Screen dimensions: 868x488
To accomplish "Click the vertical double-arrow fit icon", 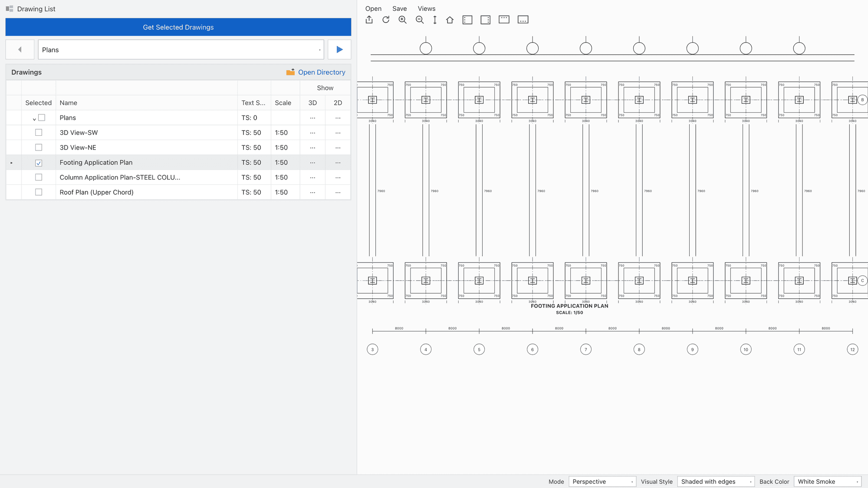I will pyautogui.click(x=435, y=20).
